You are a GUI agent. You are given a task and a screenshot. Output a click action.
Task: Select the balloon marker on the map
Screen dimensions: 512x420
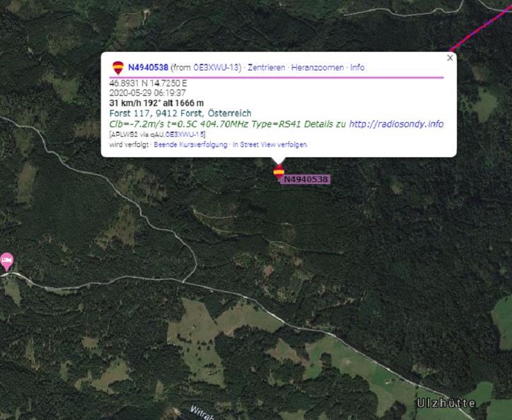[x=279, y=172]
